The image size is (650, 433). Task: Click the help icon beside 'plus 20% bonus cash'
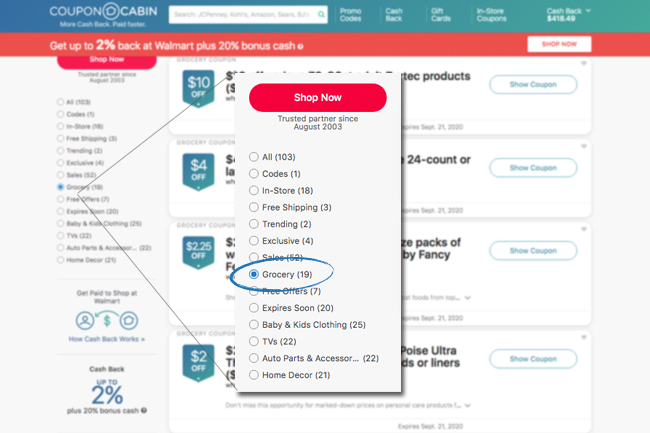[x=143, y=411]
